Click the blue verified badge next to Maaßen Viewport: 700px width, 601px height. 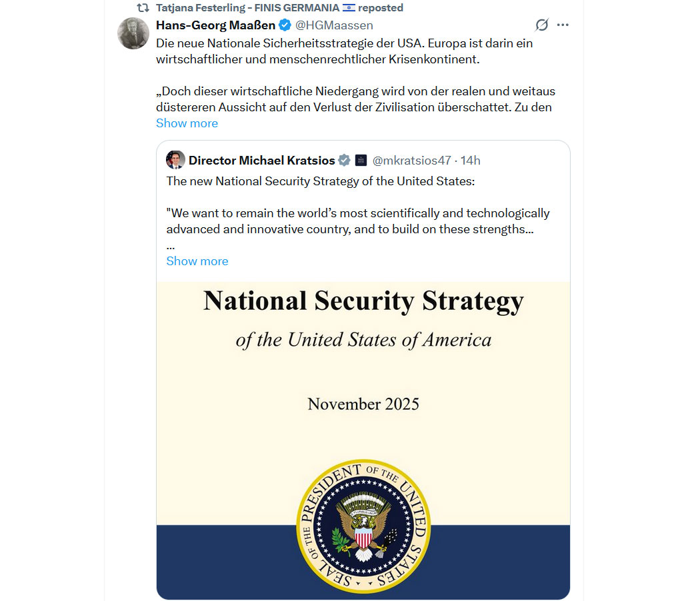click(x=285, y=25)
